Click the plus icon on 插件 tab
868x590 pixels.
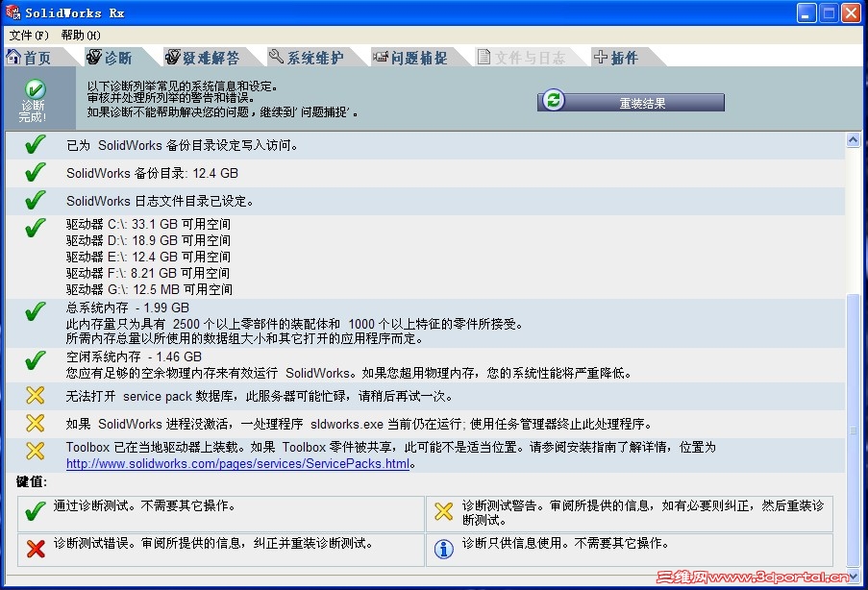pos(600,57)
